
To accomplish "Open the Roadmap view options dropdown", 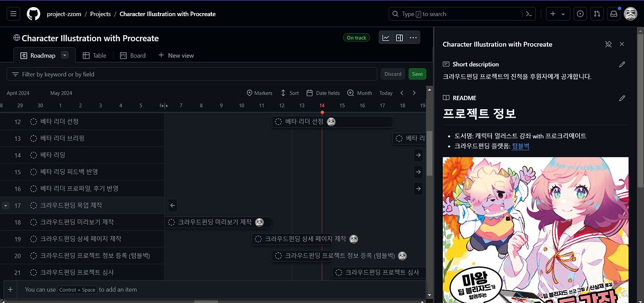I will [x=64, y=55].
